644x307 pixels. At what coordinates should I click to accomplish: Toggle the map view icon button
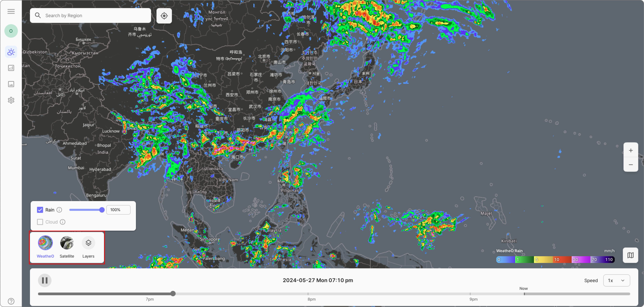coord(630,255)
